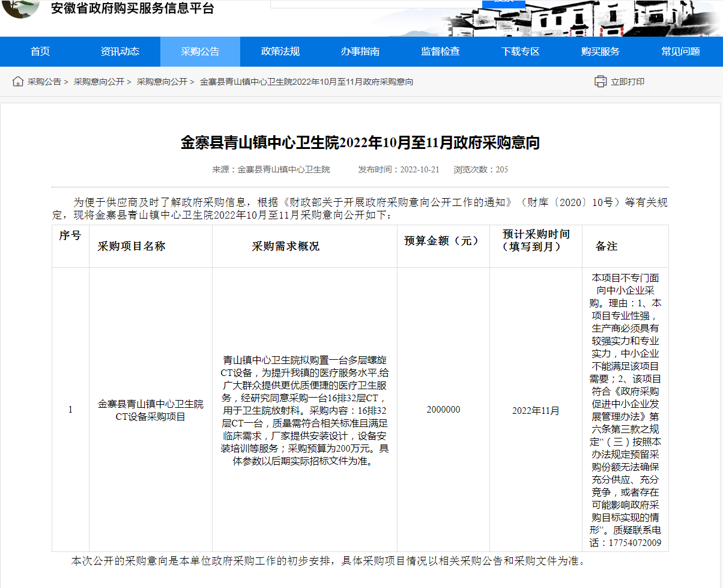Viewport: 723px width, 588px height.
Task: Open the 监督检查 menu
Action: pyautogui.click(x=441, y=52)
